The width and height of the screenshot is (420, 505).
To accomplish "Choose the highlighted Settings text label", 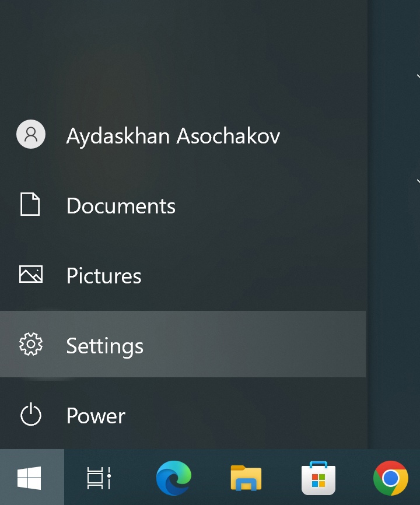I will coord(104,346).
